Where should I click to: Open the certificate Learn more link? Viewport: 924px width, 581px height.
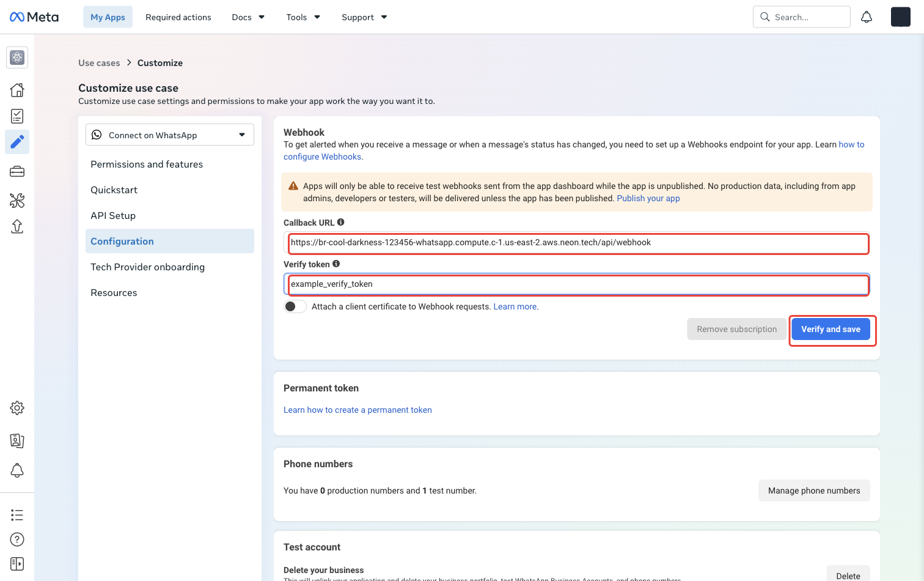(x=515, y=306)
